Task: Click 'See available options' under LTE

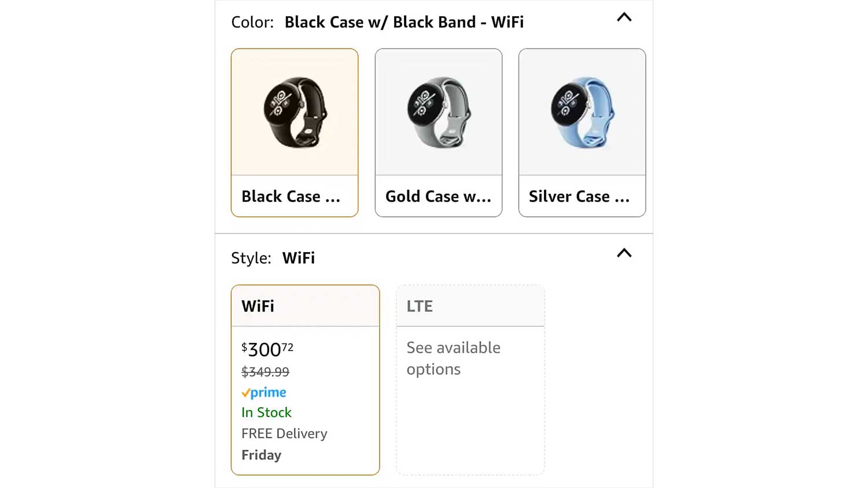Action: coord(453,358)
